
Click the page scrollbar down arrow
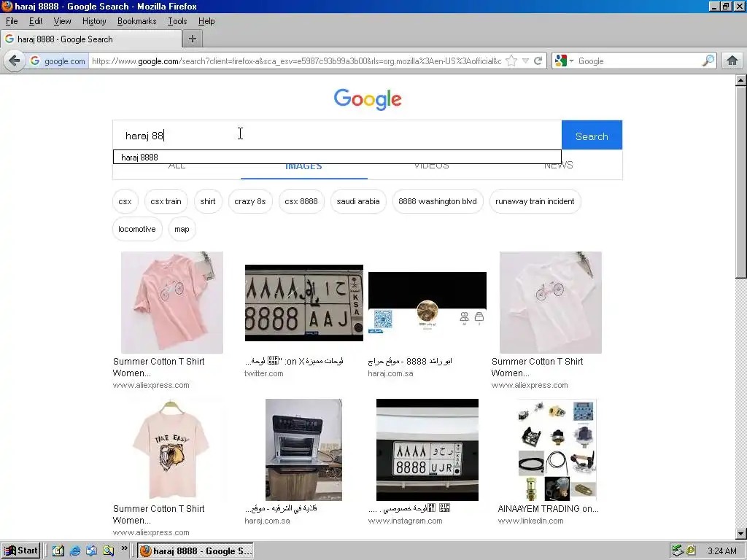coord(741,533)
